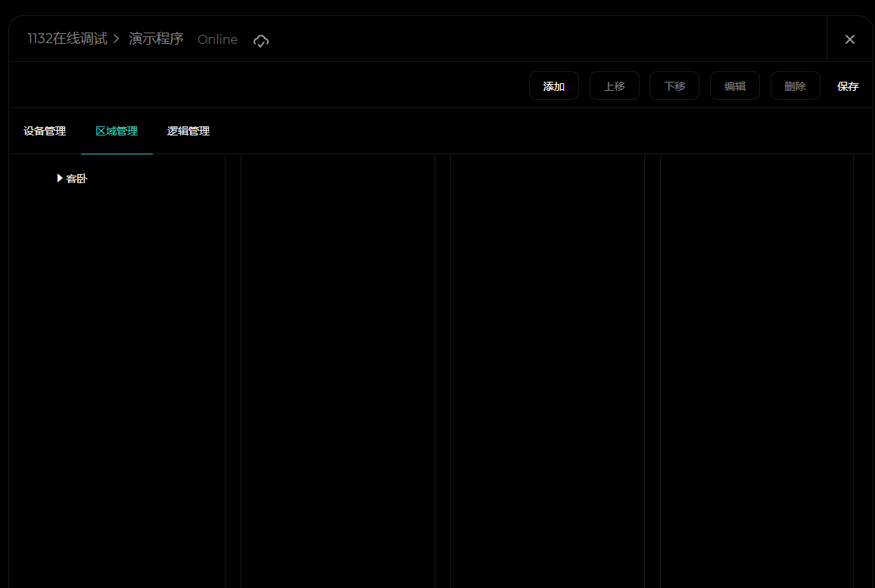Close the debugging dialog with X
The image size is (875, 588).
pos(849,39)
